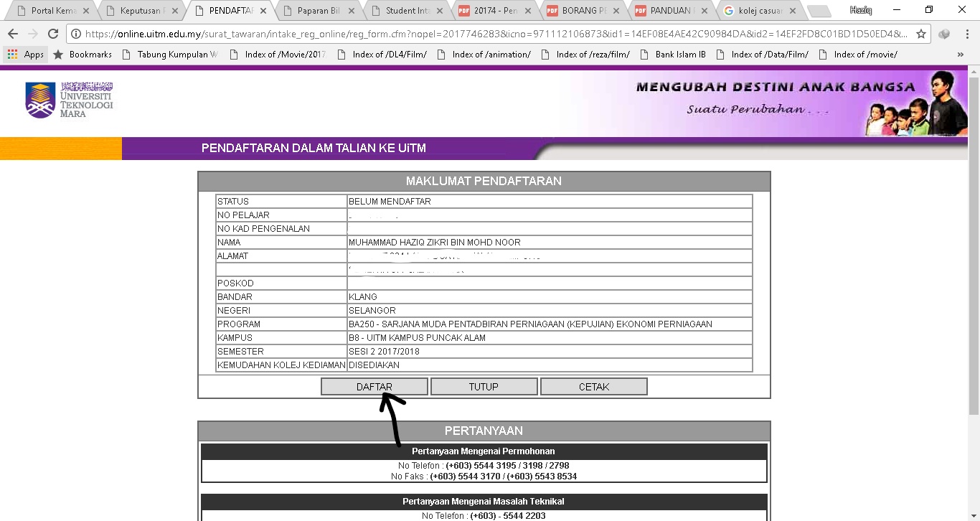The height and width of the screenshot is (521, 980).
Task: Click the scrollbar down arrow
Action: tap(974, 515)
